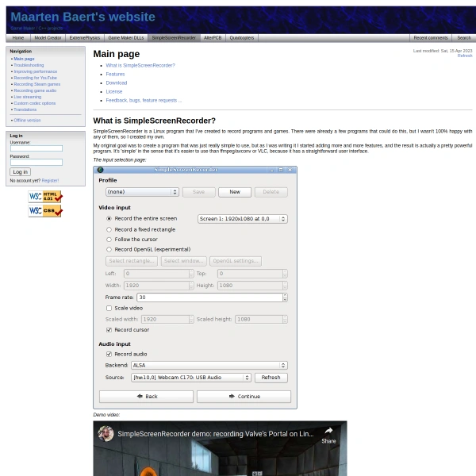Screen dimensions: 476x476
Task: Select Record OpenGL (experimental) radio
Action: (109, 250)
